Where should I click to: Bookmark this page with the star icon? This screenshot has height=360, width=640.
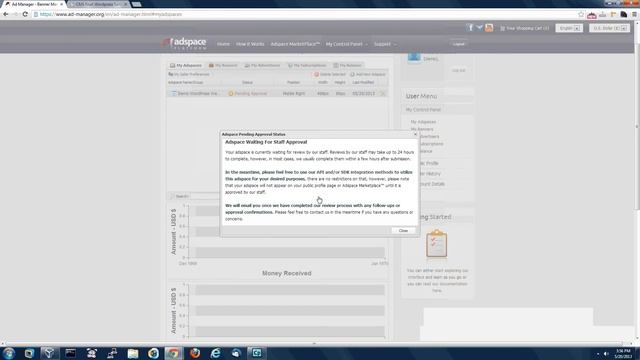pos(581,14)
